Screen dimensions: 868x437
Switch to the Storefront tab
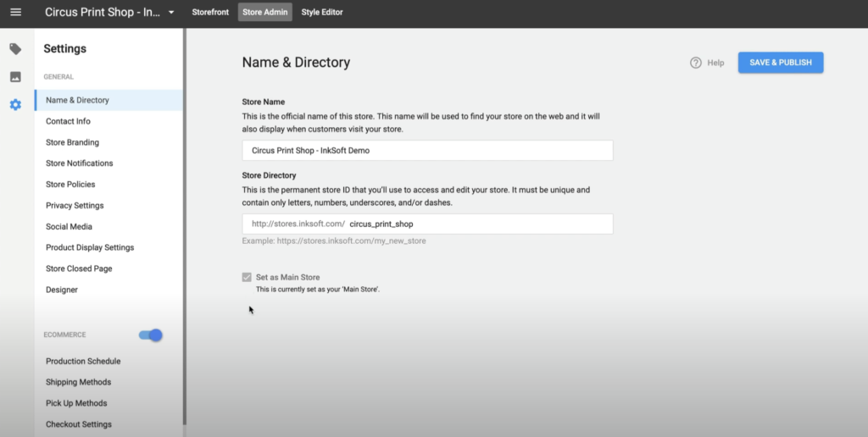[210, 12]
